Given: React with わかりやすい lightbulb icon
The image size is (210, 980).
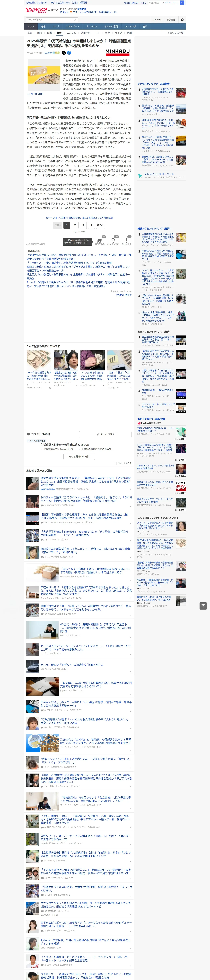Looking at the screenshot, I should 113,240.
